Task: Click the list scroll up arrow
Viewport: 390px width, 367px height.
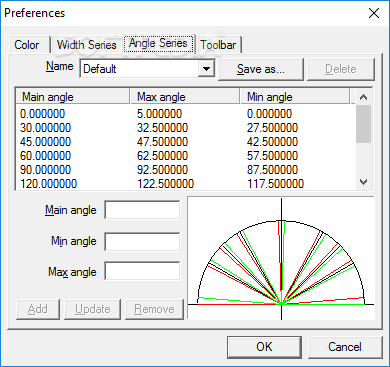Action: point(363,97)
